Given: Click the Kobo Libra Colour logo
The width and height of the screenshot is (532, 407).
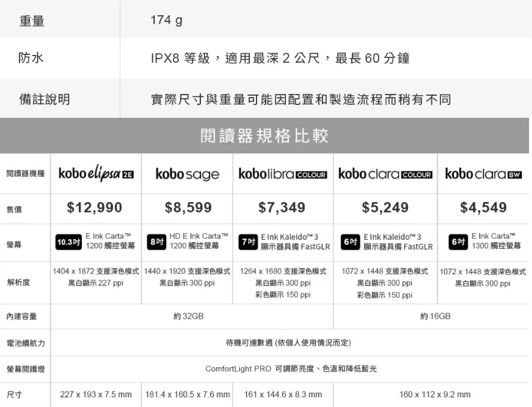Looking at the screenshot, I should click(283, 174).
